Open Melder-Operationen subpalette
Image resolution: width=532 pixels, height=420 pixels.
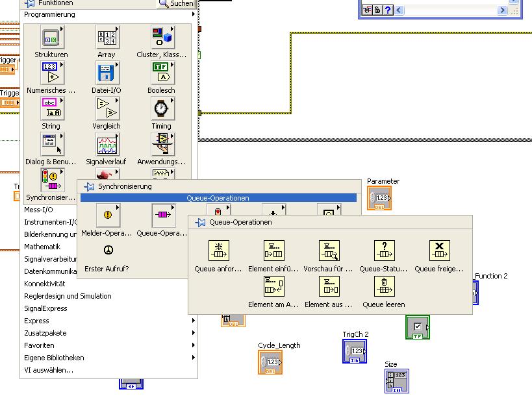click(x=108, y=216)
